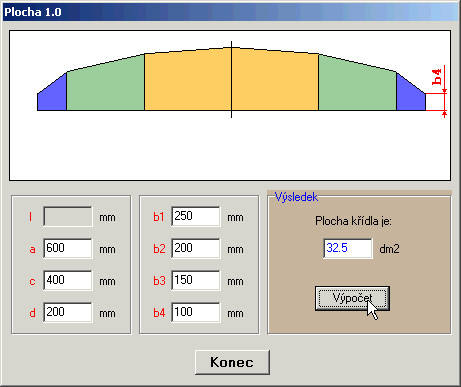The height and width of the screenshot is (387, 461).
Task: Click the red 'b3' label
Action: (x=159, y=281)
